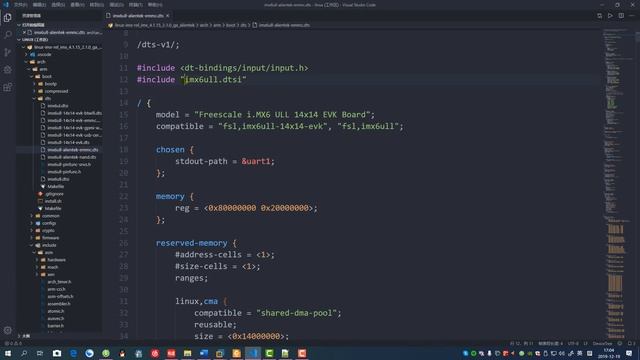The image size is (640, 360).
Task: Click the taskbar search magnifier icon
Action: point(24,353)
